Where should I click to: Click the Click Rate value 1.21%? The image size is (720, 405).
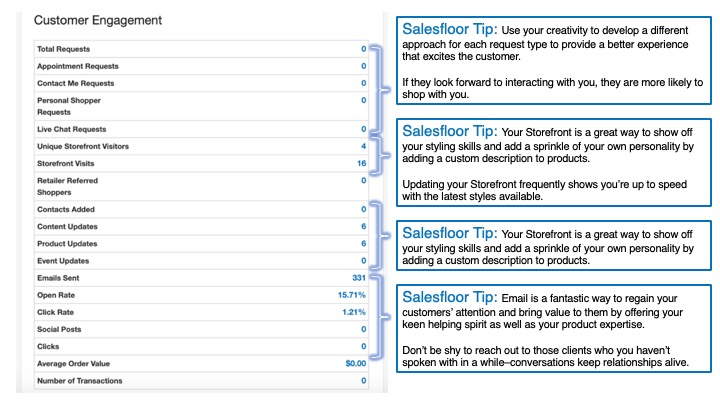click(354, 312)
